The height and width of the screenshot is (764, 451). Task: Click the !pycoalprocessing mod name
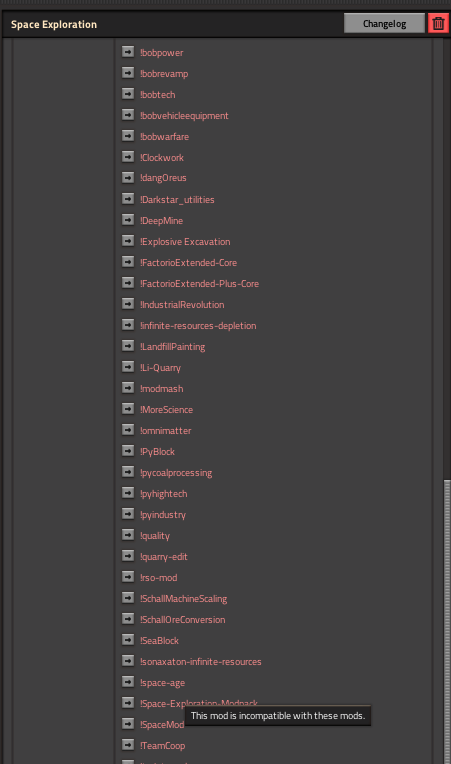(x=176, y=473)
